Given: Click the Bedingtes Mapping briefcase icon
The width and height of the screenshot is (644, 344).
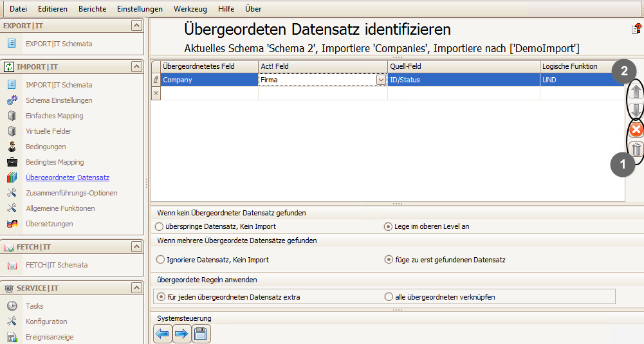Looking at the screenshot, I should click(x=12, y=162).
